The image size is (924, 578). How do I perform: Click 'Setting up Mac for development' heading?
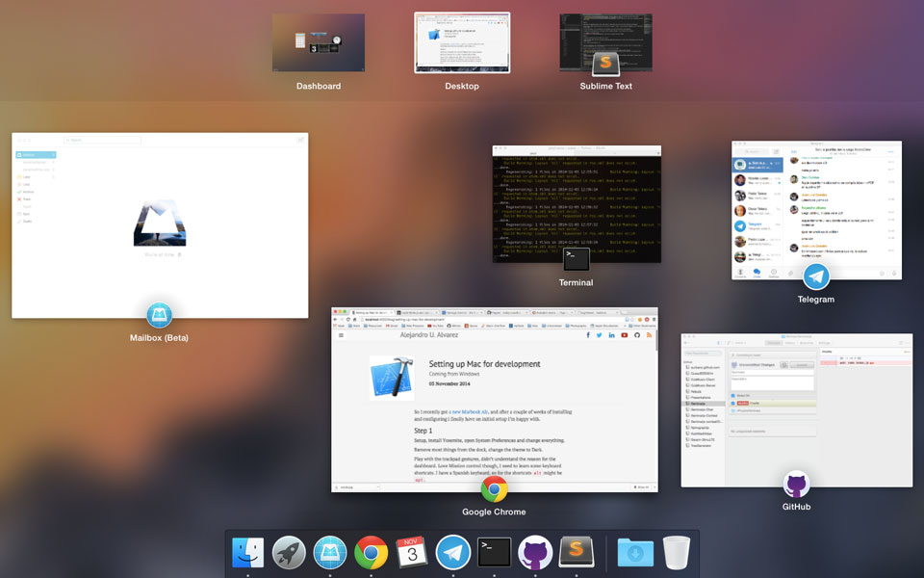(x=484, y=364)
